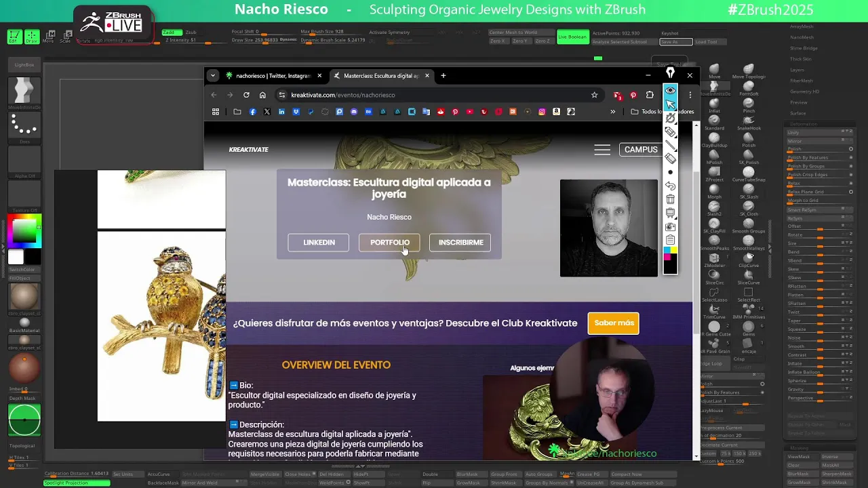The width and height of the screenshot is (868, 488).
Task: Choose the Pinch brush
Action: (x=749, y=105)
